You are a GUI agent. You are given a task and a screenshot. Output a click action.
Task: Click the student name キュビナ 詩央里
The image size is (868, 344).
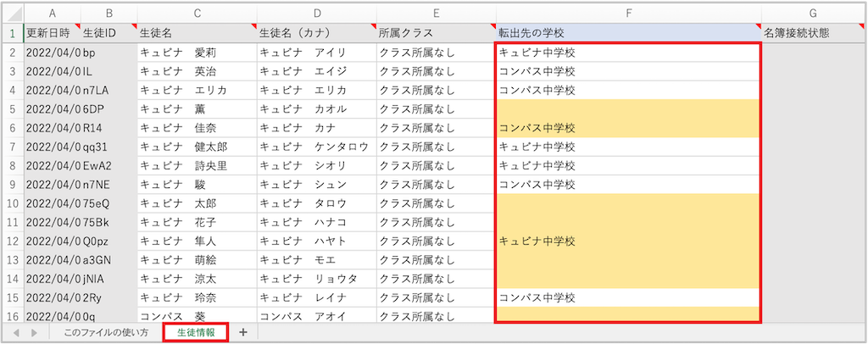click(197, 165)
